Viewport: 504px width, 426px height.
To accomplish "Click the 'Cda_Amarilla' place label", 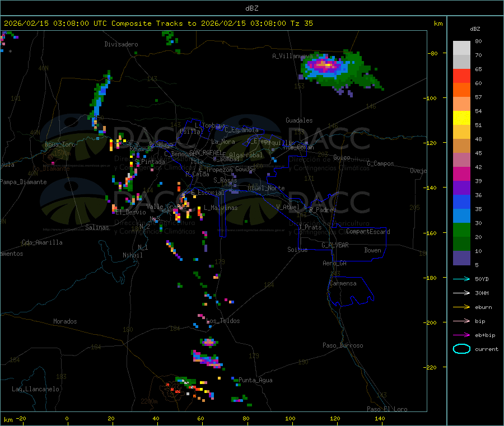I will (x=42, y=242).
